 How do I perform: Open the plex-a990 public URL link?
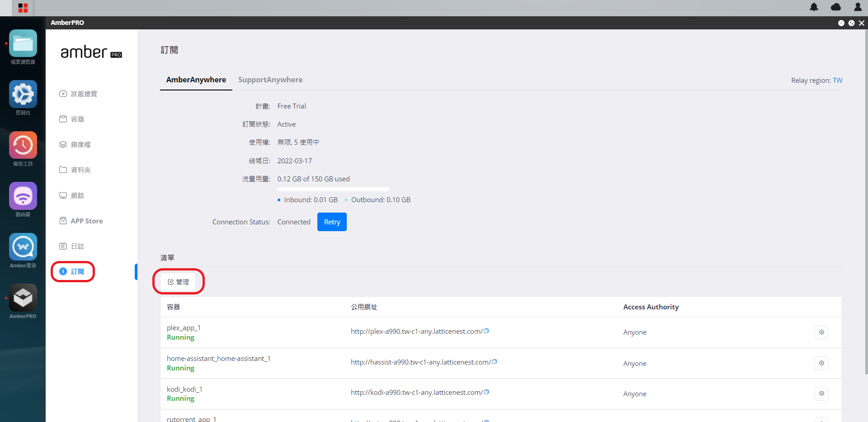coord(416,332)
